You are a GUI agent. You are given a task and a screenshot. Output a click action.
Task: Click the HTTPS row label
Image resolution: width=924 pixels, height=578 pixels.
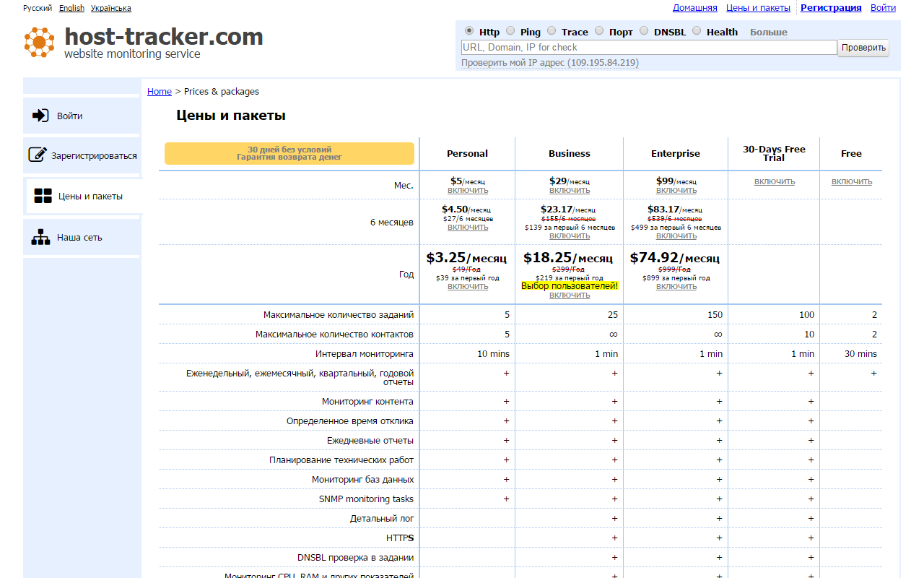pos(400,538)
